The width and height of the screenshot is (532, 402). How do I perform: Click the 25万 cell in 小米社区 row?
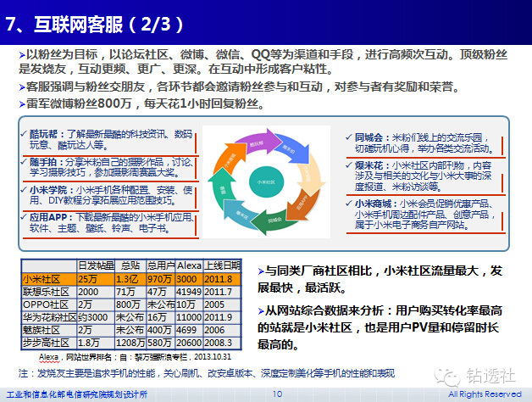pyautogui.click(x=96, y=279)
